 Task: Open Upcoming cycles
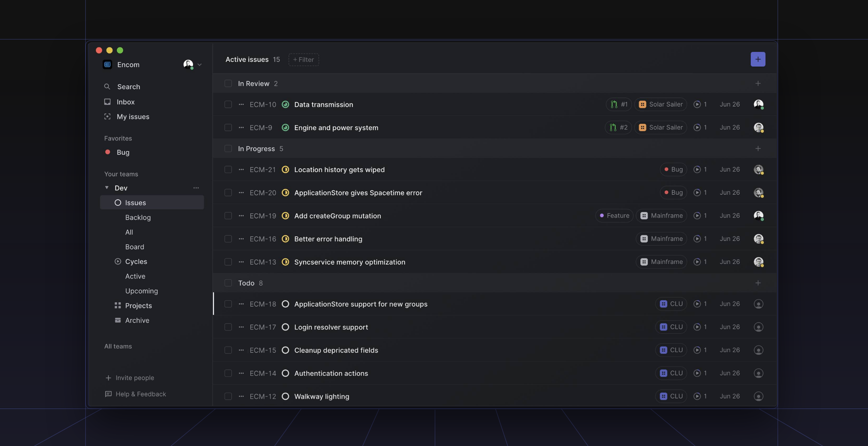coord(141,291)
